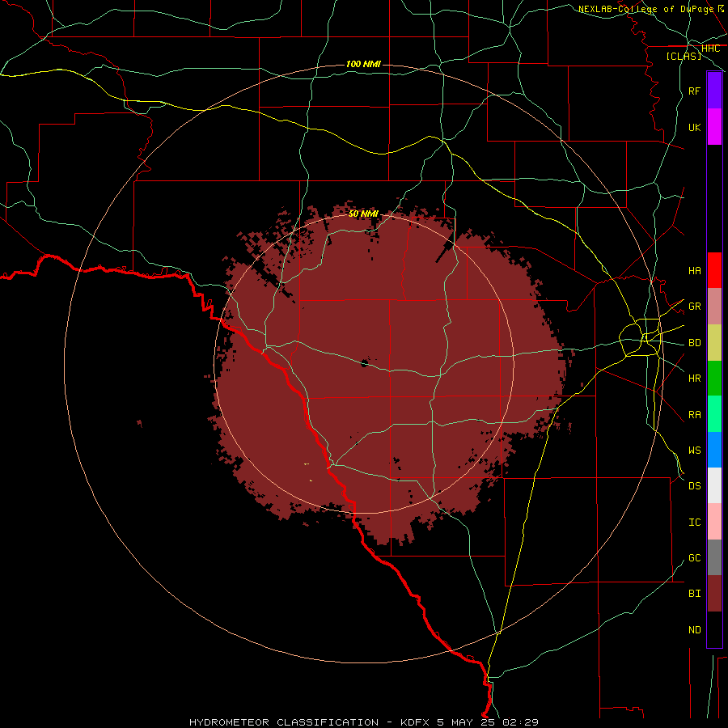Select the light pink IC legend swatch
The height and width of the screenshot is (728, 728).
click(714, 522)
